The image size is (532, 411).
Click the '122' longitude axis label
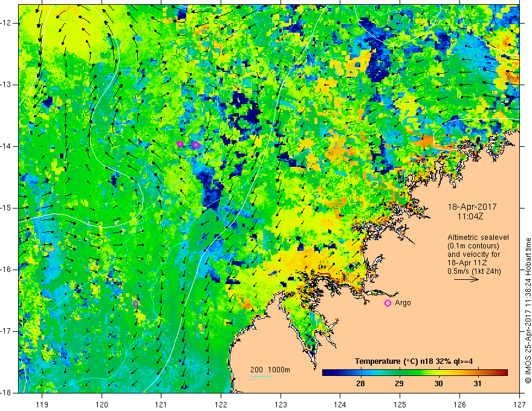coord(221,404)
